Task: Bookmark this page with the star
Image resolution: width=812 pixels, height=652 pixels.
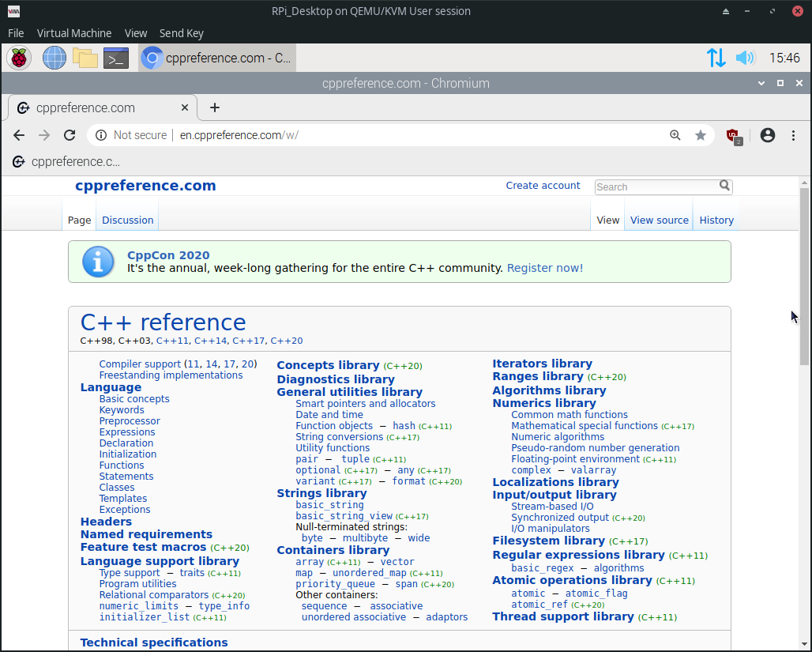Action: [x=701, y=135]
